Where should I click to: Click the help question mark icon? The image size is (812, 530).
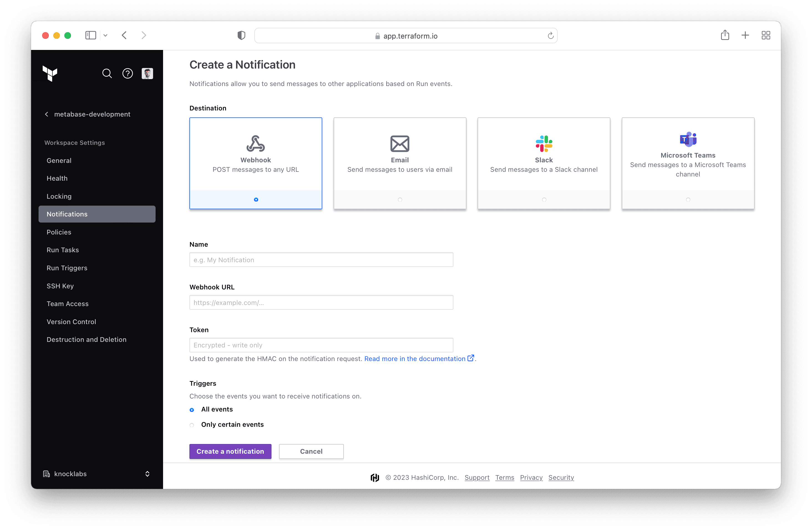pyautogui.click(x=127, y=73)
